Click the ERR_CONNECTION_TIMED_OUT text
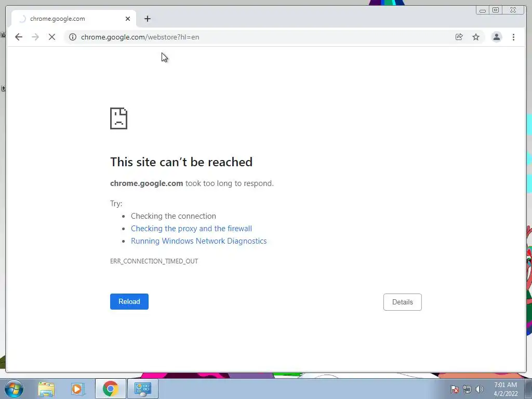Screen dimensions: 532x399 pyautogui.click(x=154, y=261)
